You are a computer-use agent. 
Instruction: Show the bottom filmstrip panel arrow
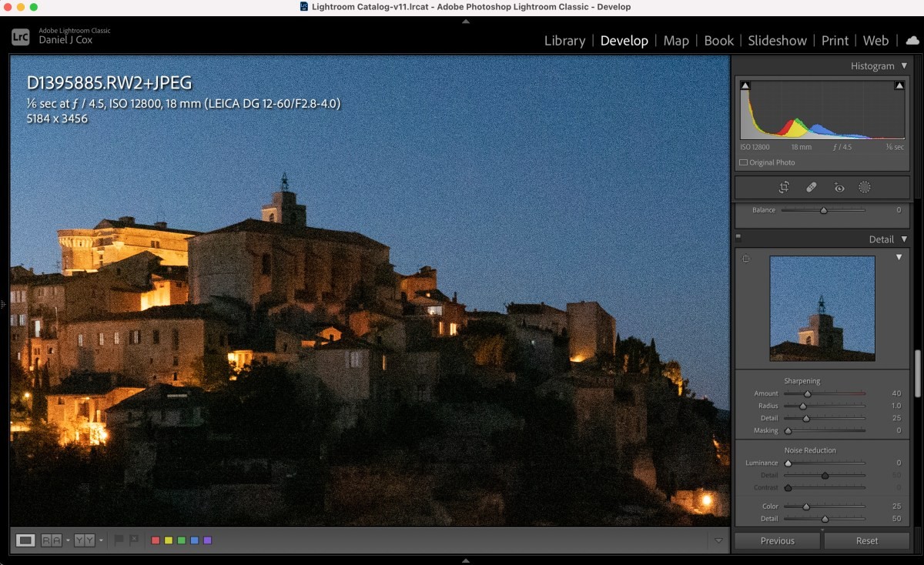click(x=465, y=560)
